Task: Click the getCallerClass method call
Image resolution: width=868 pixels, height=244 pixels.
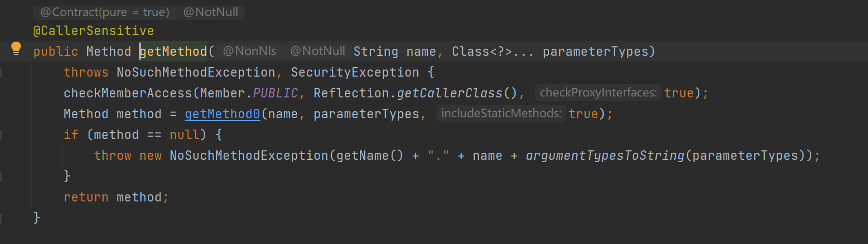Action: [x=450, y=93]
